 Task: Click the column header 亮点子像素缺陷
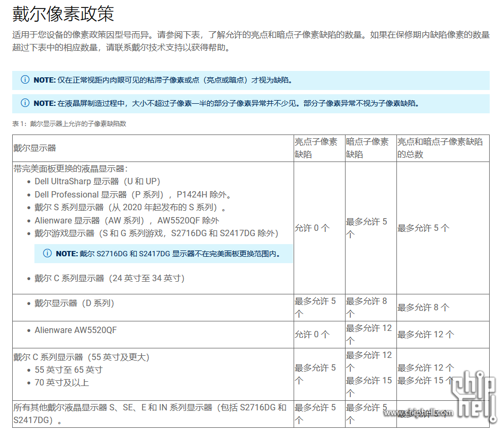tap(316, 148)
